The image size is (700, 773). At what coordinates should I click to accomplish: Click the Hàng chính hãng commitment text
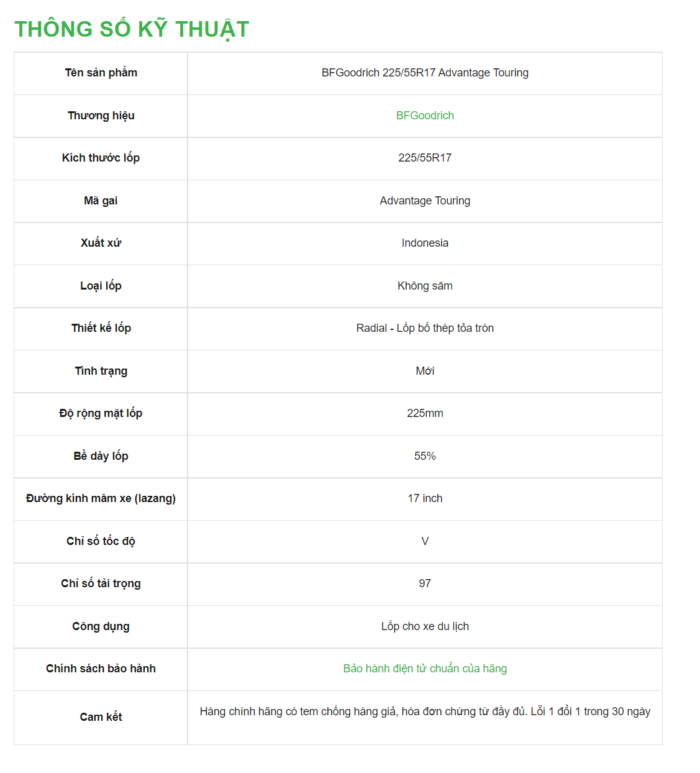pos(425,711)
